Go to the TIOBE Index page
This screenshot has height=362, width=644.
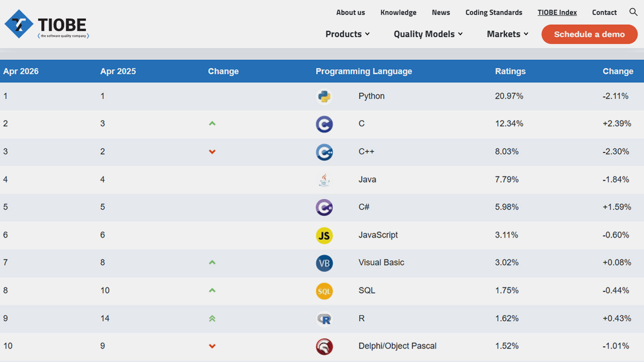point(557,13)
